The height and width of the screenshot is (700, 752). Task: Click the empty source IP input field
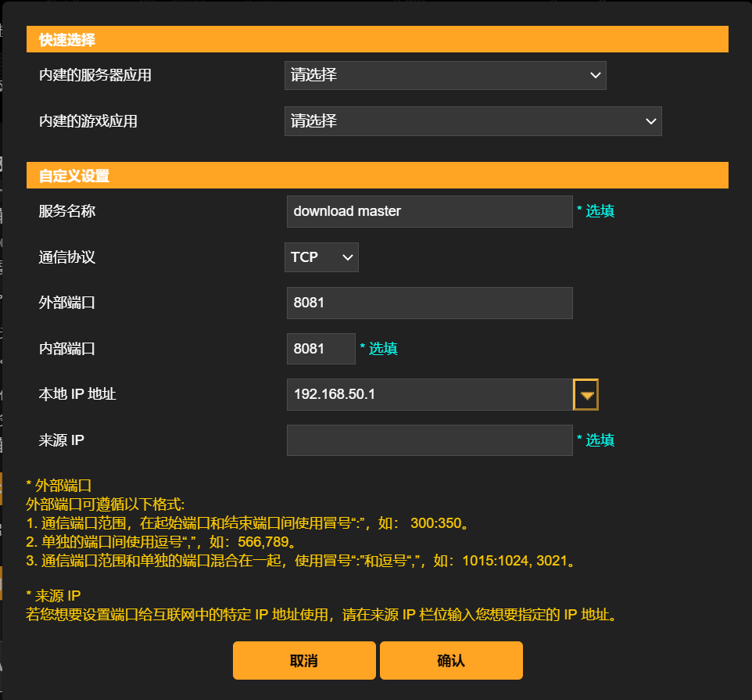429,440
